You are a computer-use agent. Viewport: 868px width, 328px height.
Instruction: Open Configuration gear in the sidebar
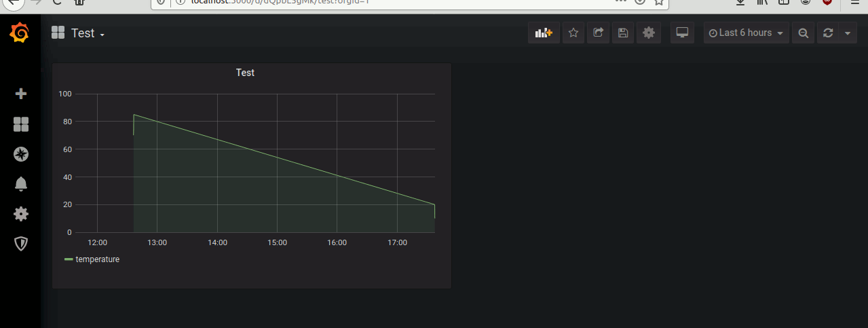point(21,214)
